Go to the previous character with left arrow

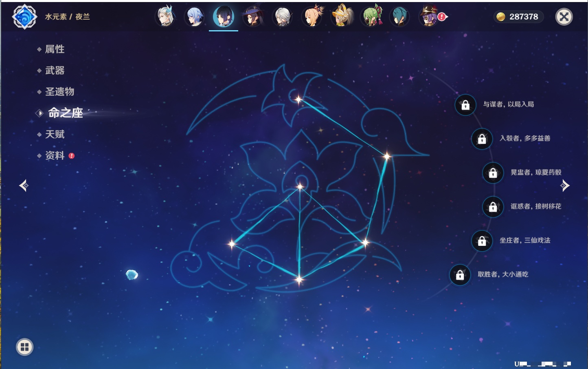[24, 186]
